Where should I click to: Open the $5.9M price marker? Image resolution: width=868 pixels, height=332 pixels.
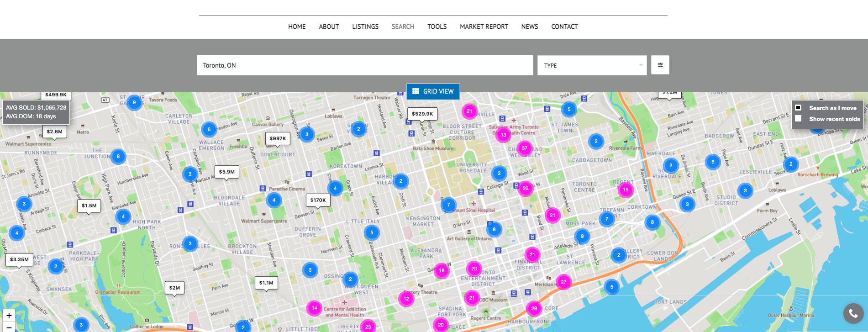click(227, 172)
